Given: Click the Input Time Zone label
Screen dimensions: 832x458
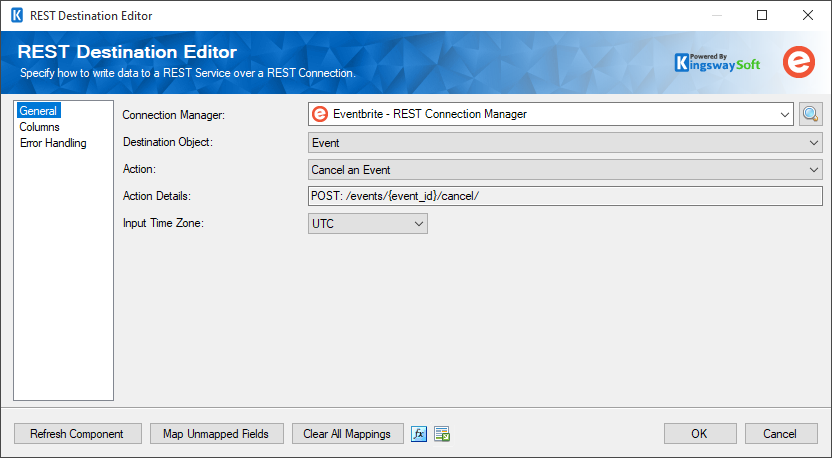Looking at the screenshot, I should 163,223.
